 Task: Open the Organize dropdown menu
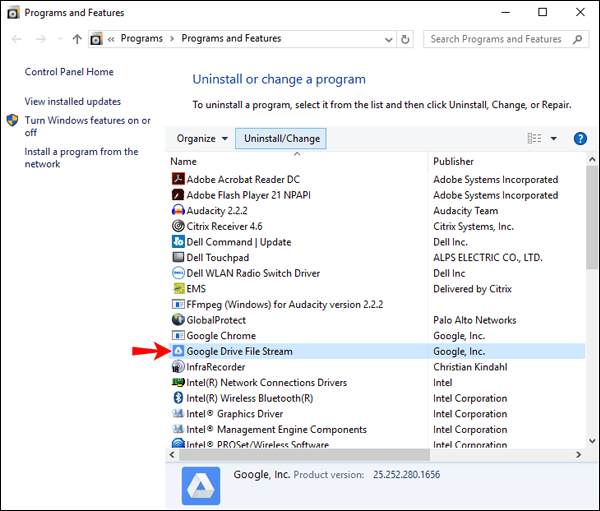click(x=202, y=139)
